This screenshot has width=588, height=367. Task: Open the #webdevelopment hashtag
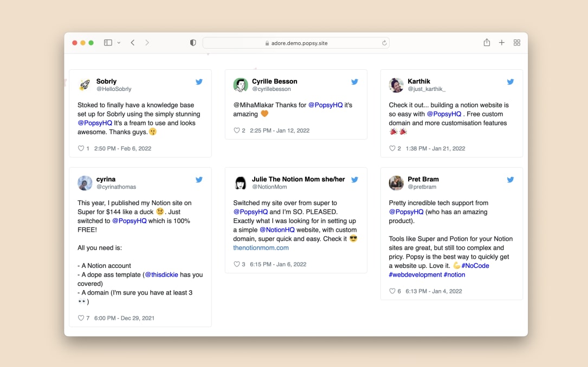click(x=416, y=274)
